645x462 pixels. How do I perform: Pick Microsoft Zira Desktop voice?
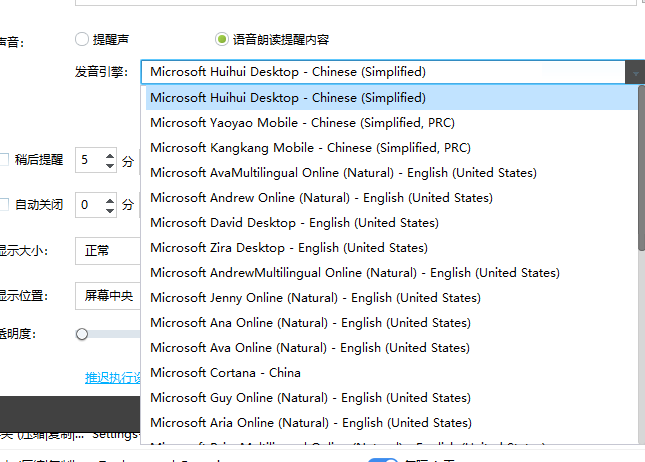tap(391, 248)
